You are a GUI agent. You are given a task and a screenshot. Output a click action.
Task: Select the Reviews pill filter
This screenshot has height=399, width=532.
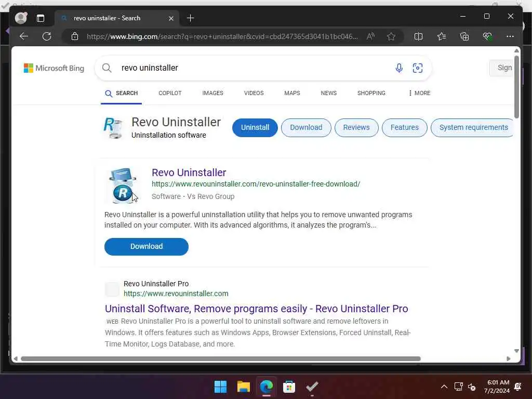tap(356, 128)
